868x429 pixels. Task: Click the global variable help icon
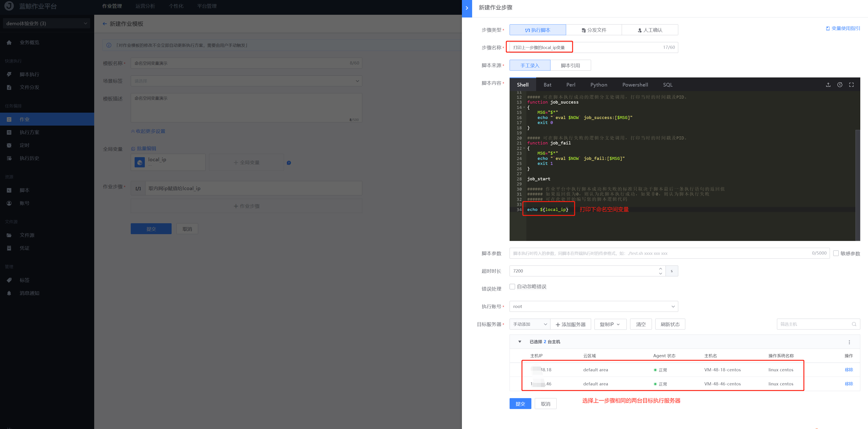pos(289,163)
